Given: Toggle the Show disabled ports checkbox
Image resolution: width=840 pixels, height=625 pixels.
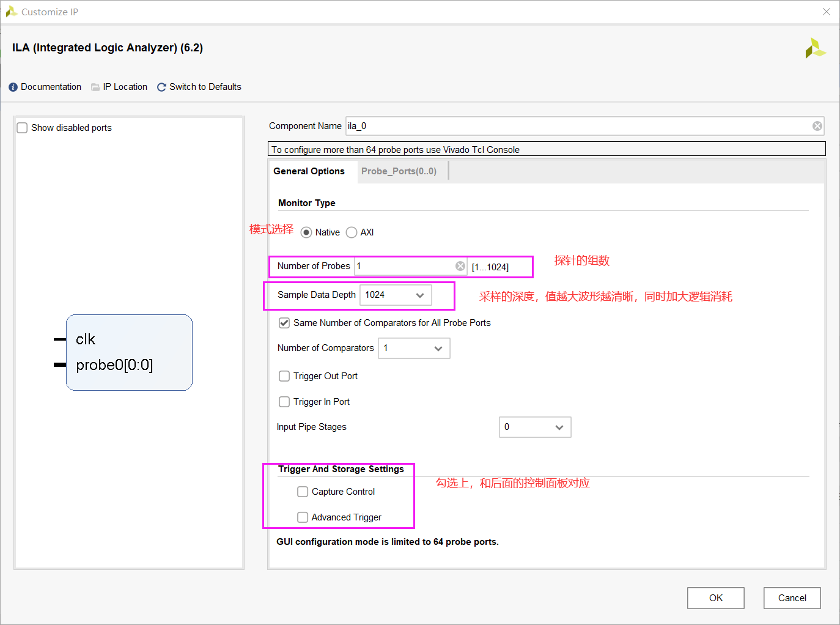Looking at the screenshot, I should coord(22,128).
